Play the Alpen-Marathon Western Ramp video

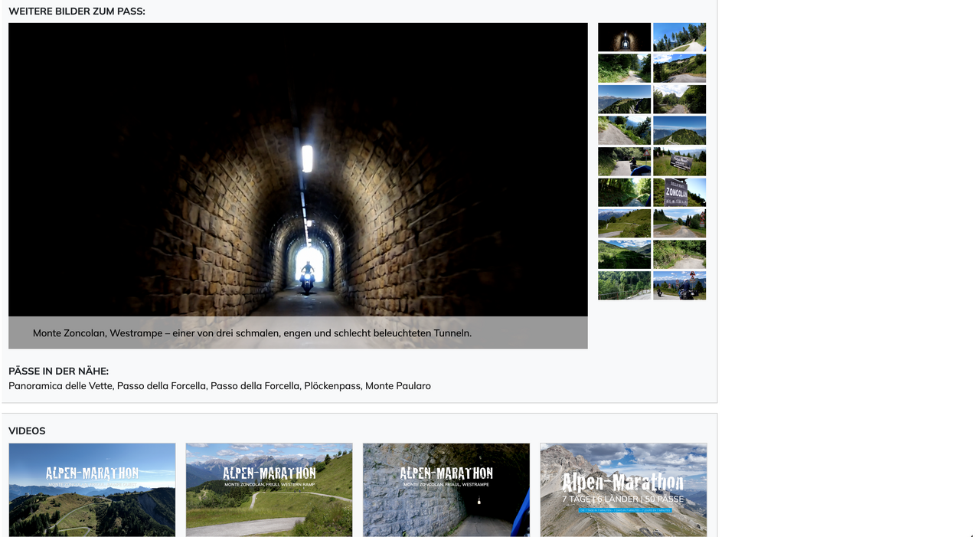[x=269, y=490]
